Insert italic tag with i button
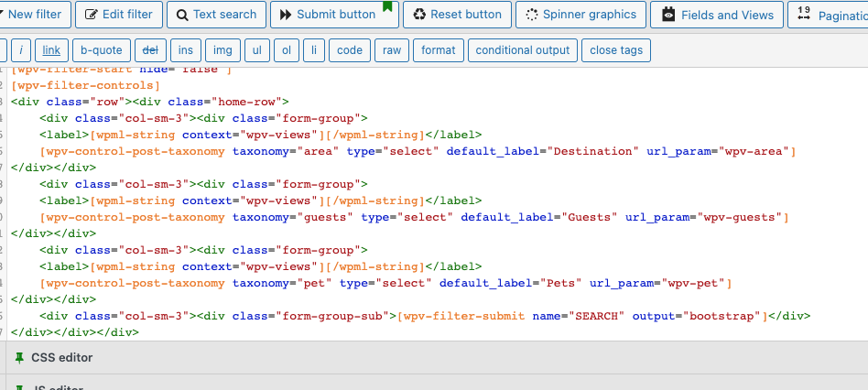The height and width of the screenshot is (390, 868). [21, 50]
